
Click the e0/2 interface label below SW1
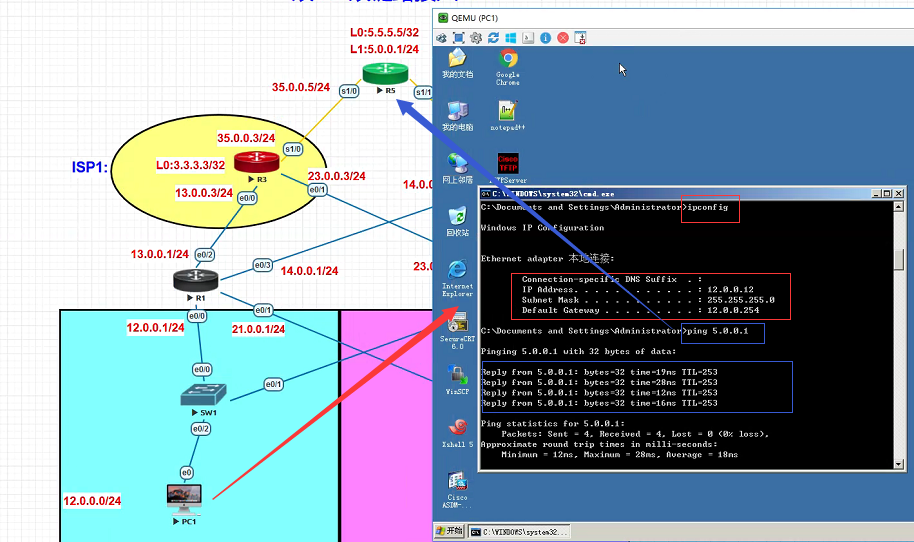coord(201,429)
